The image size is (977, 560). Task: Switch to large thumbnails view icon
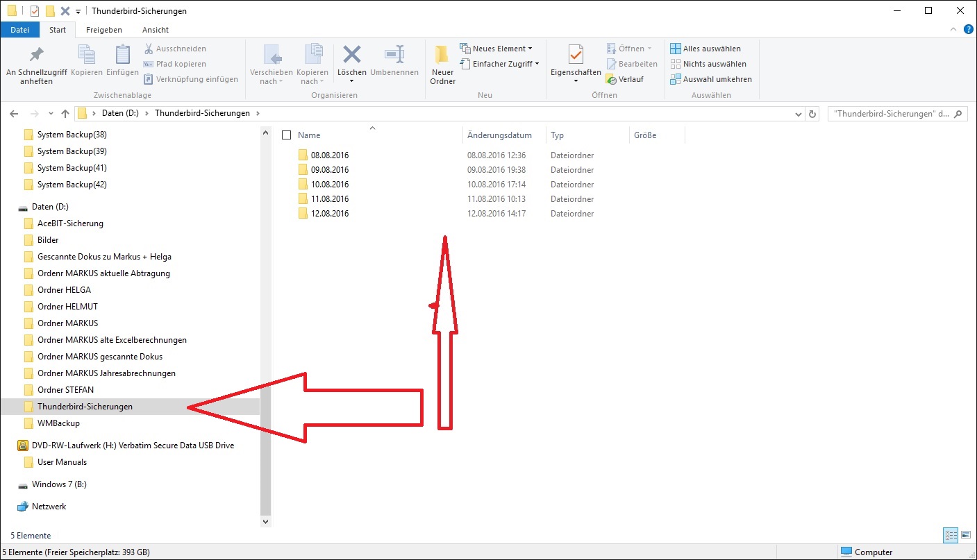(x=965, y=535)
